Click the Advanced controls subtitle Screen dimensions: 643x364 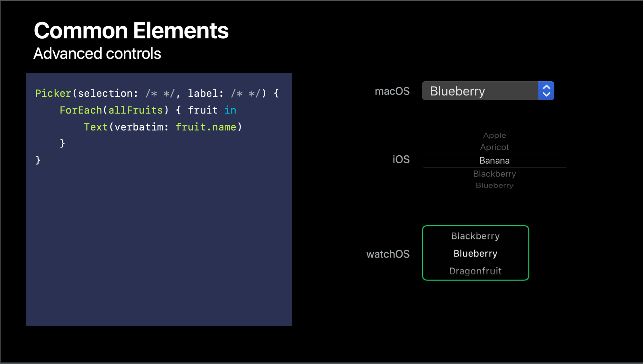(x=97, y=53)
